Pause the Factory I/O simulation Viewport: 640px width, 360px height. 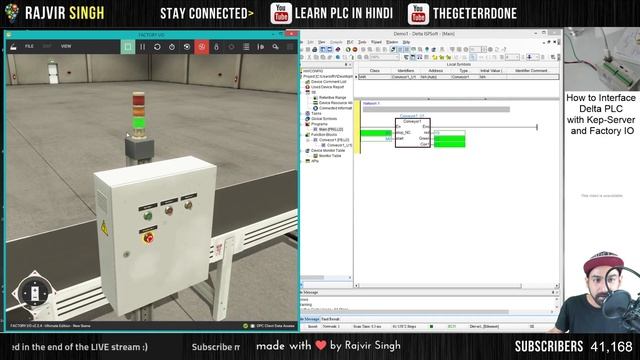(x=142, y=47)
